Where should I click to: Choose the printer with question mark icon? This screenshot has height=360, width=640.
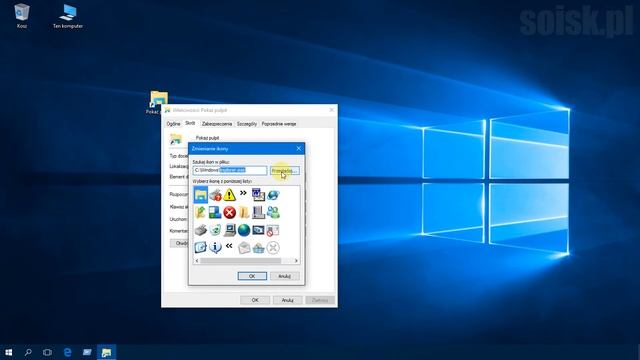pyautogui.click(x=215, y=195)
